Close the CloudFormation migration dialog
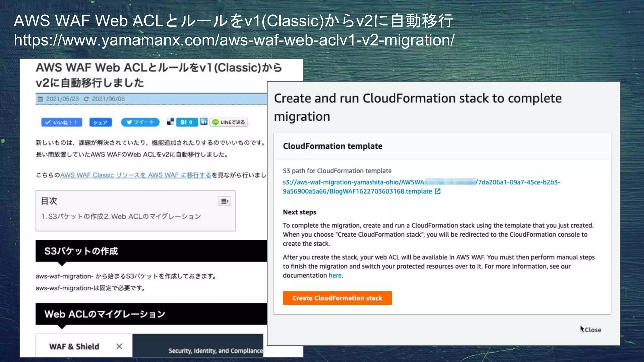The height and width of the screenshot is (362, 644). (593, 330)
